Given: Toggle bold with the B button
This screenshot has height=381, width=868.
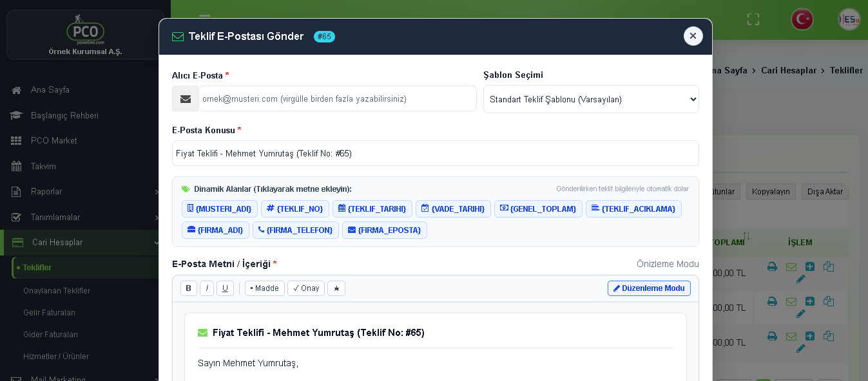Looking at the screenshot, I should pyautogui.click(x=189, y=288).
